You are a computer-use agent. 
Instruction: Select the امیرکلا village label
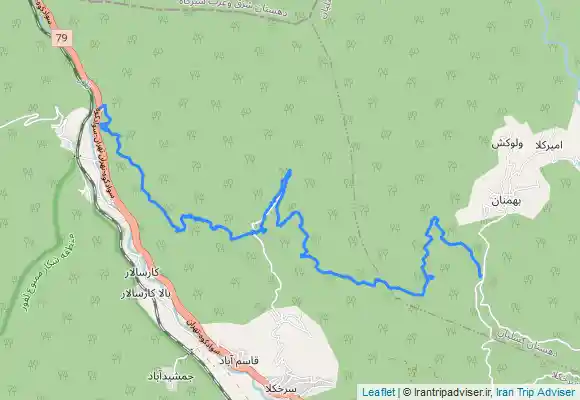549,145
